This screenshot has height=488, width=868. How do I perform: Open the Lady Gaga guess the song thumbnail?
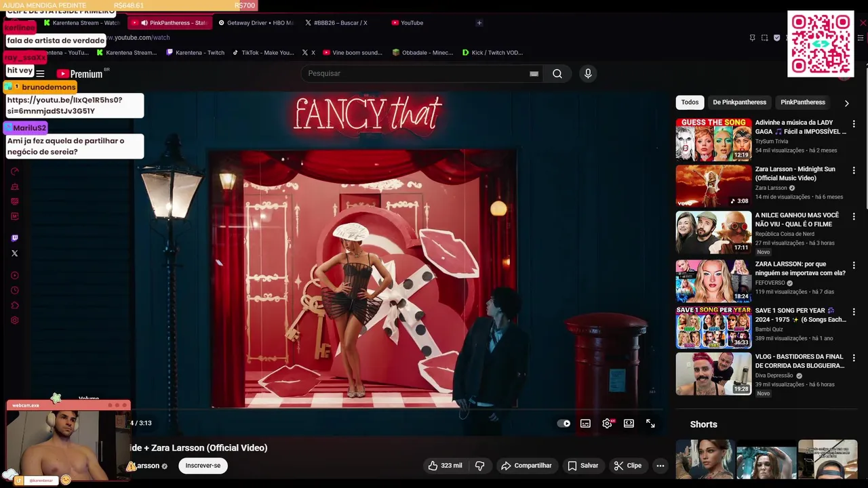tap(713, 140)
